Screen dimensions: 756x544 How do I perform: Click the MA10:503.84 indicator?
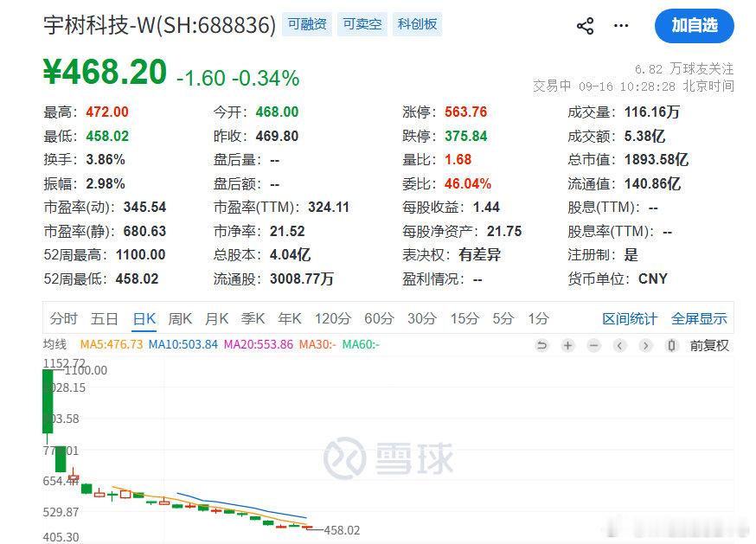(x=183, y=344)
